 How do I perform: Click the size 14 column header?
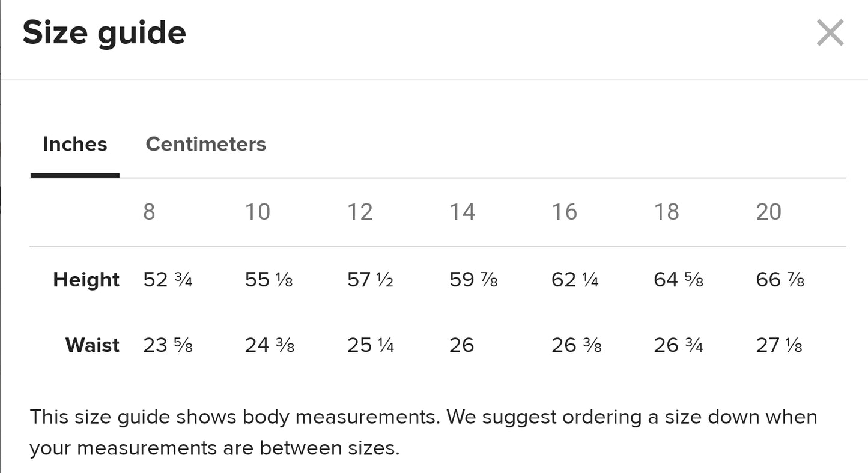coord(462,212)
